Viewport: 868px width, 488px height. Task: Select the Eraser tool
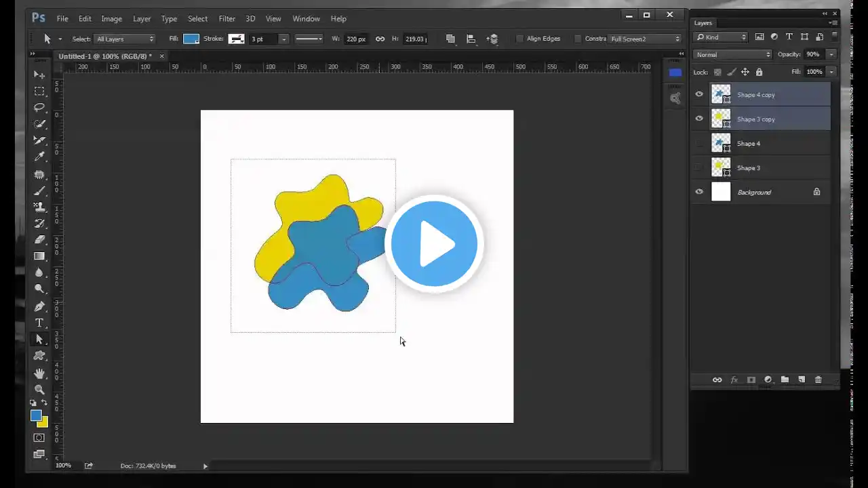click(39, 240)
